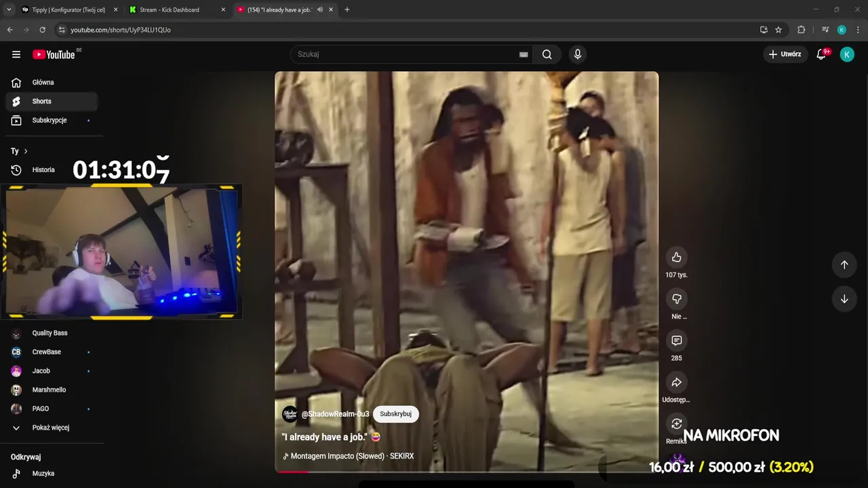
Task: Open the Utwórz create menu
Action: (x=785, y=54)
